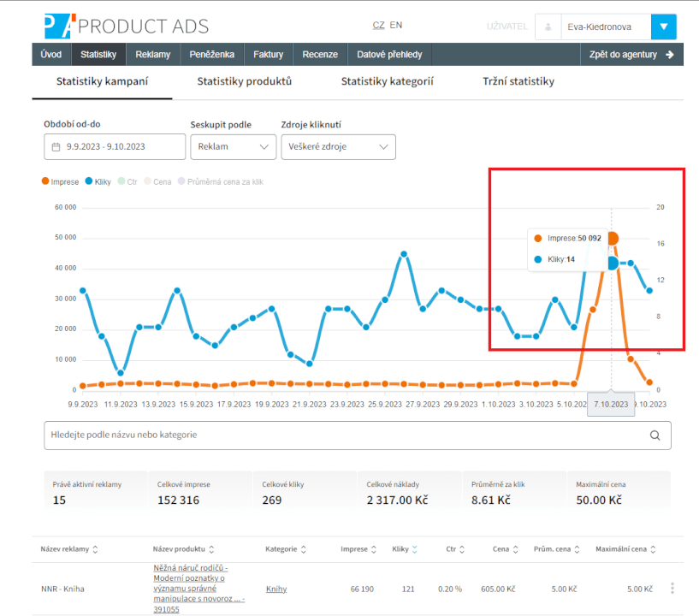Go to the Peněženka menu item
The height and width of the screenshot is (616, 699).
212,55
